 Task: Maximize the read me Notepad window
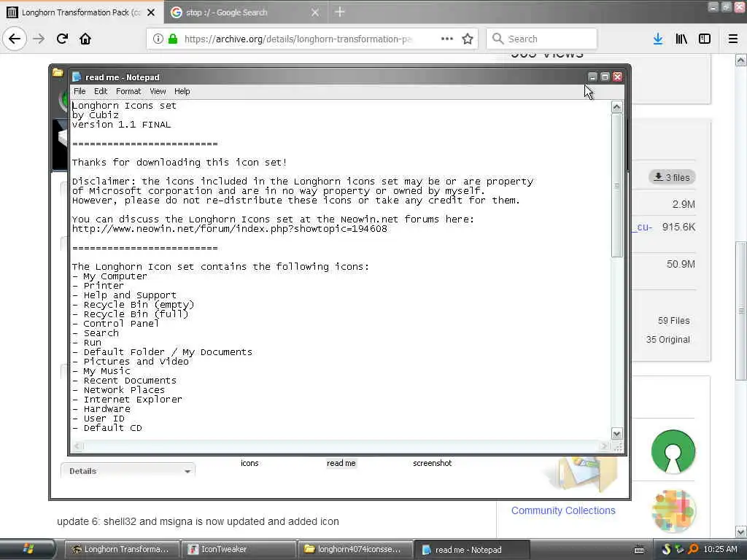605,77
